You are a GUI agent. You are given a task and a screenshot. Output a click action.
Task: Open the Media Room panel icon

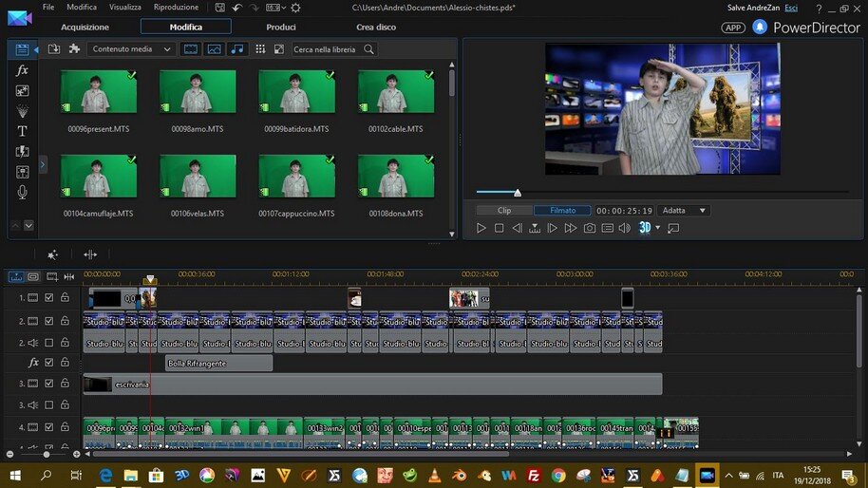[x=22, y=49]
